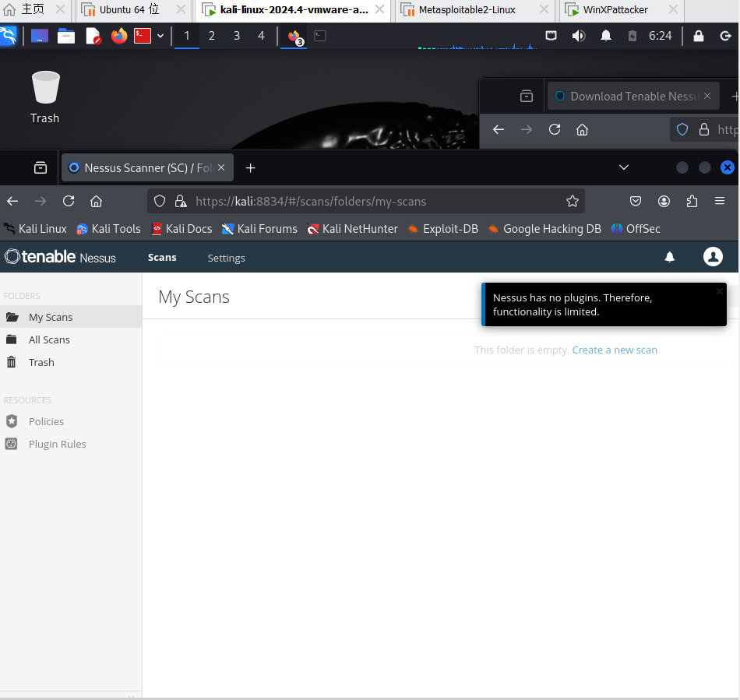Launch the text editor panel icon
Viewport: 740px width, 700px height.
point(93,36)
